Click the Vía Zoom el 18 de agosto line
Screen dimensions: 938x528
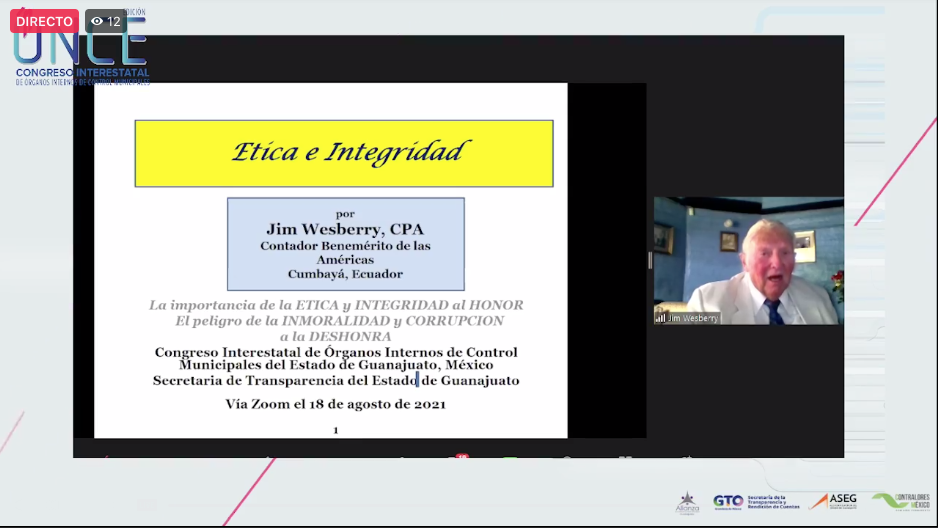pos(336,404)
